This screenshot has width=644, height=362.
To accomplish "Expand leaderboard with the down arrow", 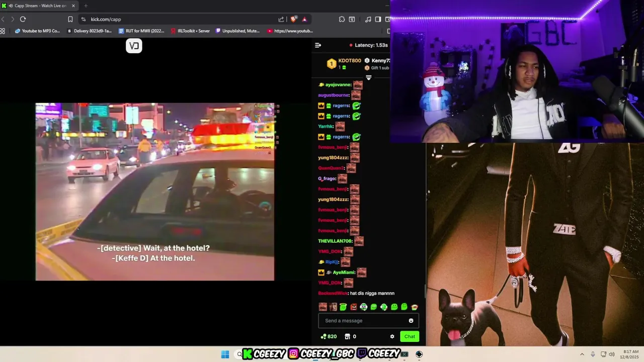I will click(x=368, y=77).
